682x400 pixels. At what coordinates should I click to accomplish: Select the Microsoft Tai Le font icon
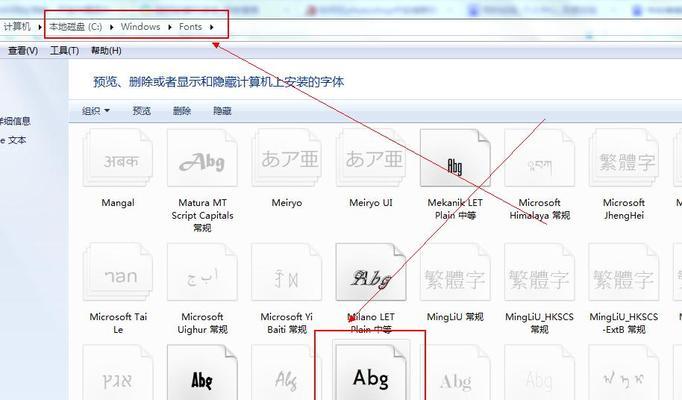[x=118, y=273]
